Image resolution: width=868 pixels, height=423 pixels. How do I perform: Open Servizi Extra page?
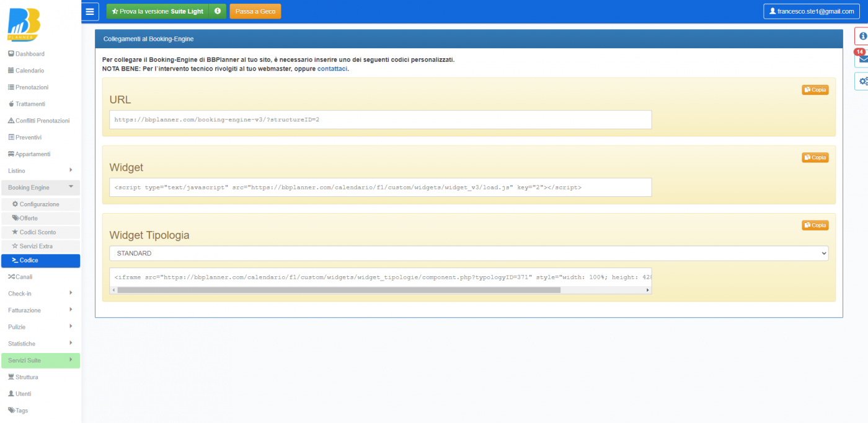40,246
